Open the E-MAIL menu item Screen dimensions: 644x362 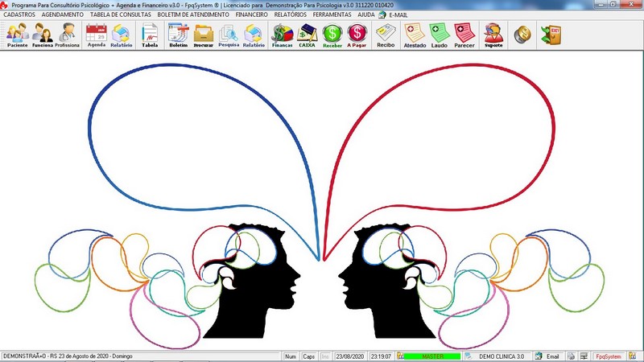coord(394,14)
